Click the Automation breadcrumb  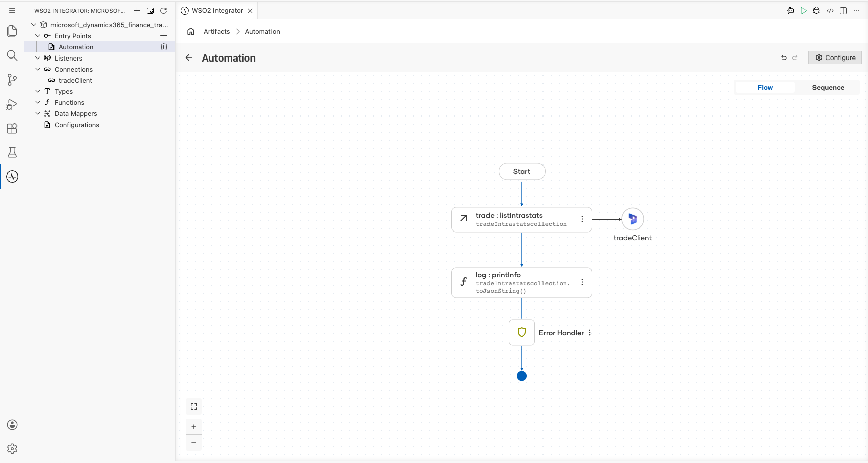click(x=262, y=31)
